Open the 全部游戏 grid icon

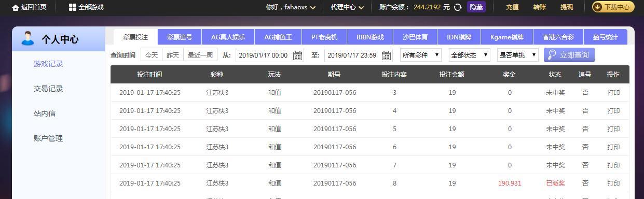[x=73, y=7]
